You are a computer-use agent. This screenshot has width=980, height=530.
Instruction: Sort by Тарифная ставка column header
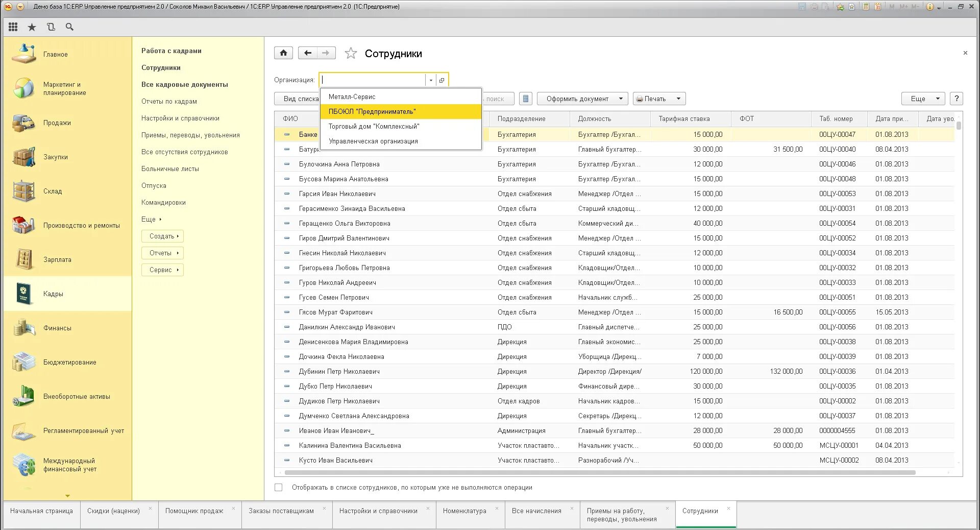click(691, 119)
